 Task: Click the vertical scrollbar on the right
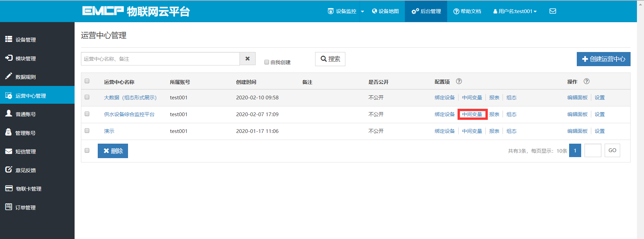pos(640,119)
